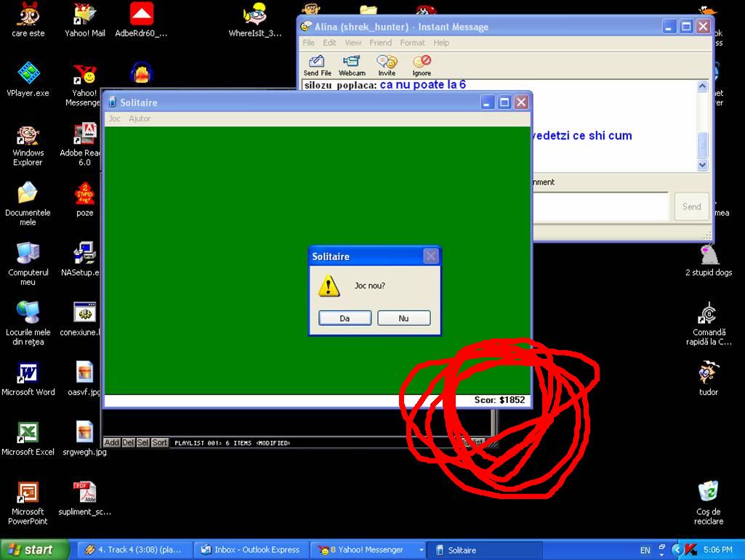Select the Coș de reciclare icon
The width and height of the screenshot is (745, 560).
point(709,503)
